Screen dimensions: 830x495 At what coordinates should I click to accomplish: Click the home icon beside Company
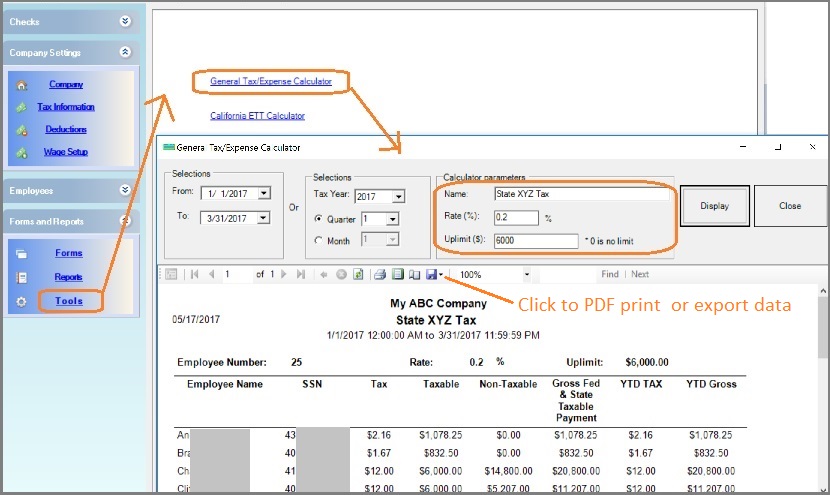21,85
